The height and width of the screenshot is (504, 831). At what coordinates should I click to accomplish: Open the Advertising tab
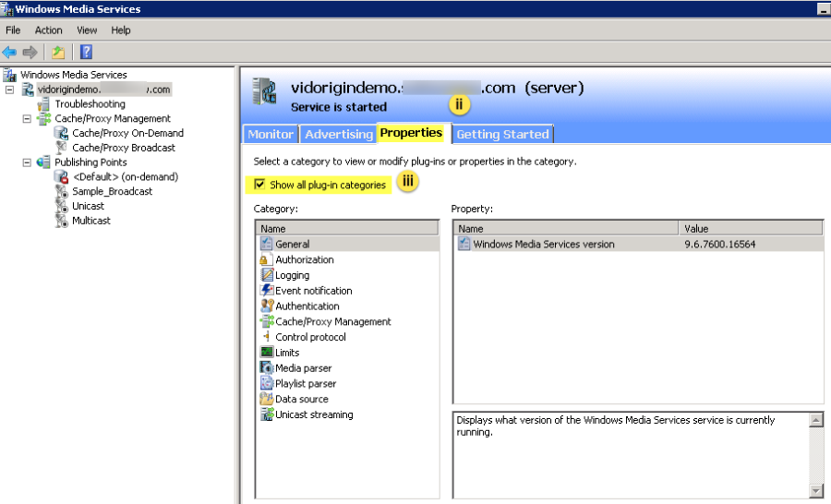click(338, 135)
